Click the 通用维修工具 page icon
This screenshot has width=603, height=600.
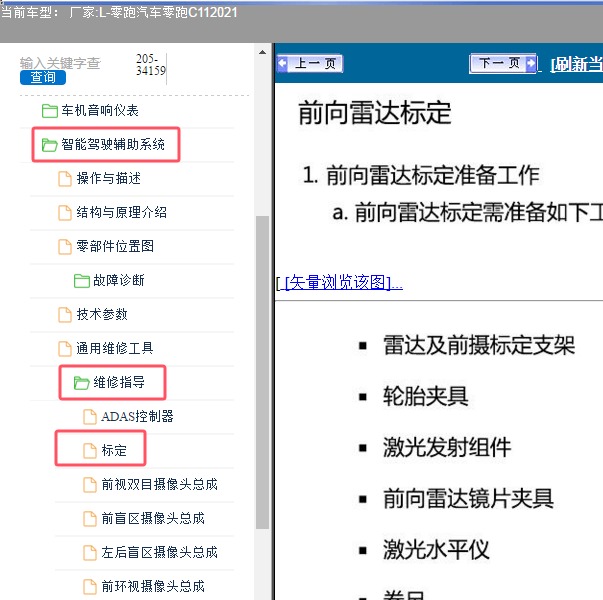pos(65,348)
